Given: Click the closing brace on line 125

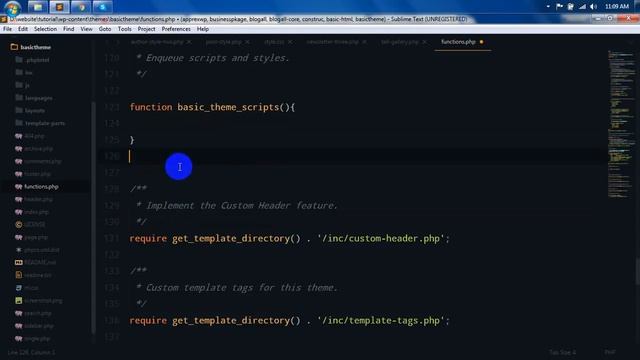Looking at the screenshot, I should click(132, 140).
